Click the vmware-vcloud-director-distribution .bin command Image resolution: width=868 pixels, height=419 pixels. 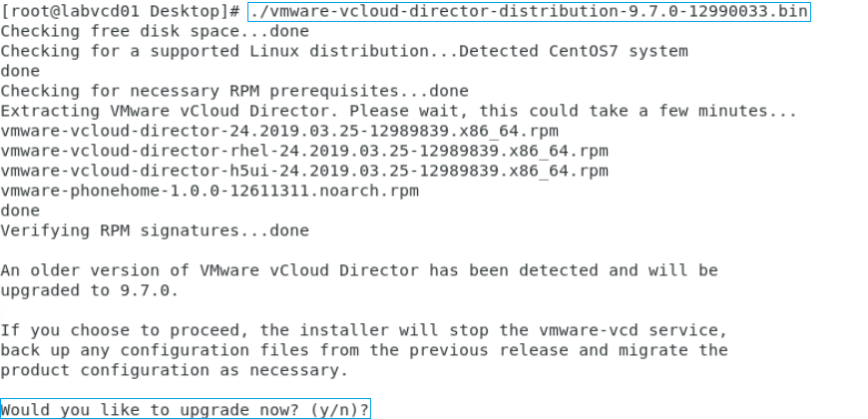coord(529,12)
